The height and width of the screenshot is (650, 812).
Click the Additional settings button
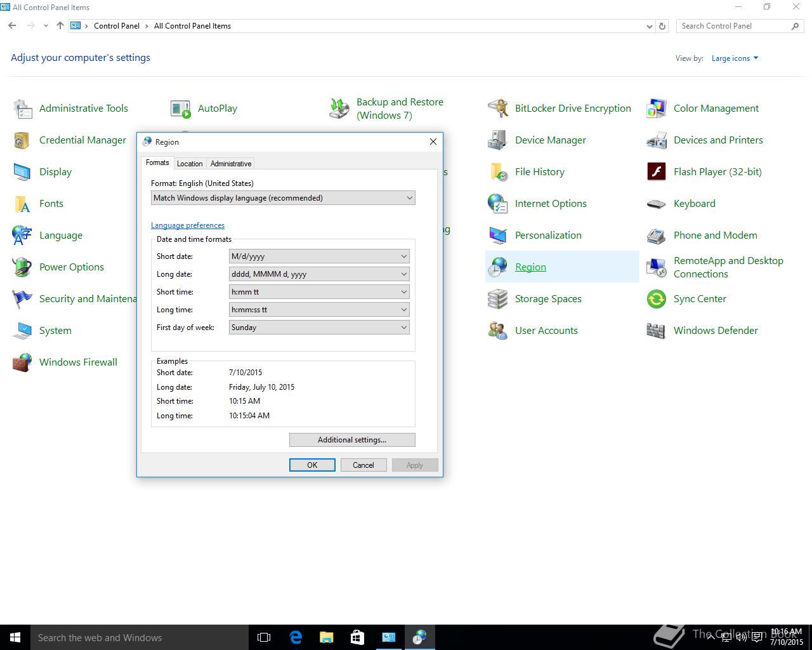click(x=352, y=440)
